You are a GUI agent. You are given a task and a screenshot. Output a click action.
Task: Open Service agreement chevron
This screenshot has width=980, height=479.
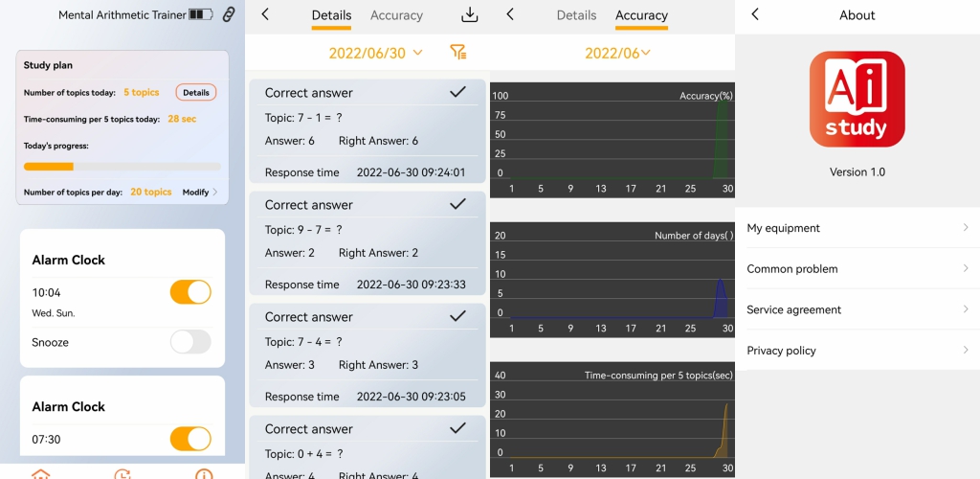966,308
